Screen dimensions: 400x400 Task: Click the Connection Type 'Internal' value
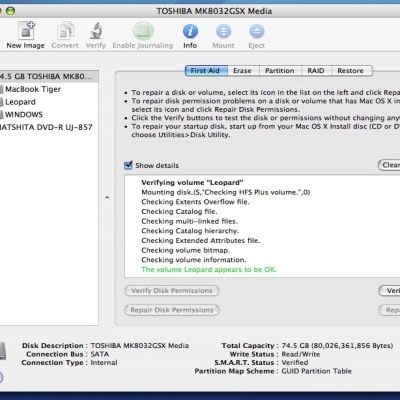(104, 363)
